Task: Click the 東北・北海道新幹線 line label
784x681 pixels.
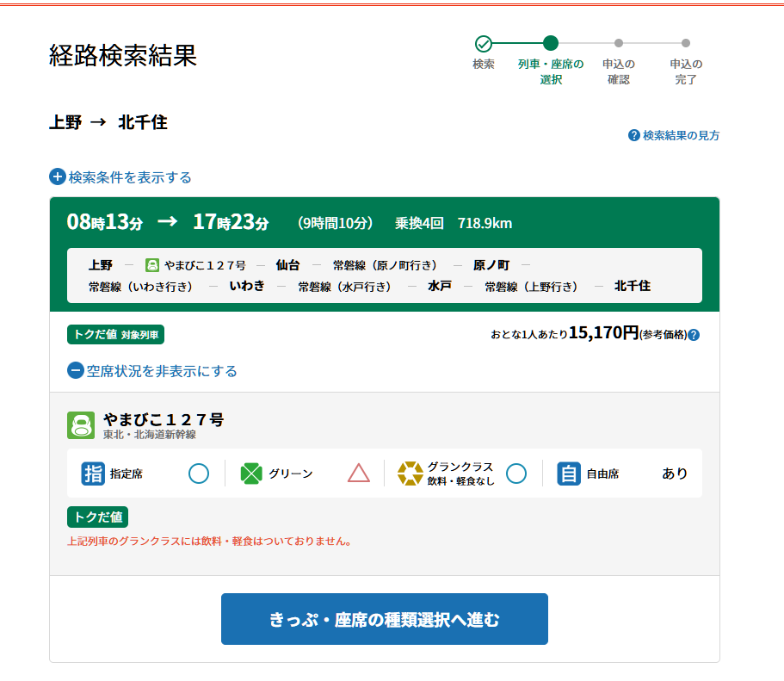Action: tap(150, 434)
